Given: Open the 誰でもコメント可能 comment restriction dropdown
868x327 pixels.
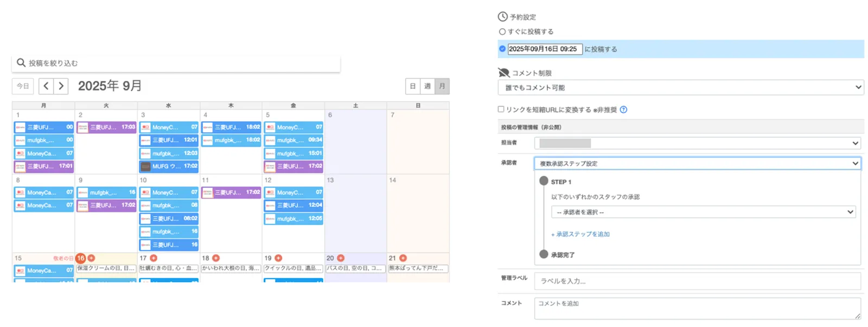Looking at the screenshot, I should click(x=680, y=87).
